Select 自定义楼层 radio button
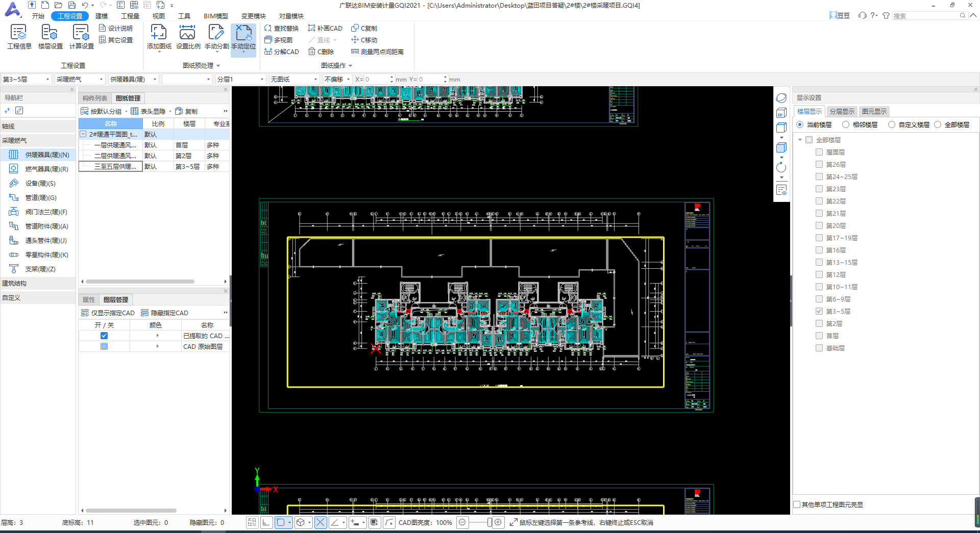Image resolution: width=980 pixels, height=533 pixels. coord(892,124)
